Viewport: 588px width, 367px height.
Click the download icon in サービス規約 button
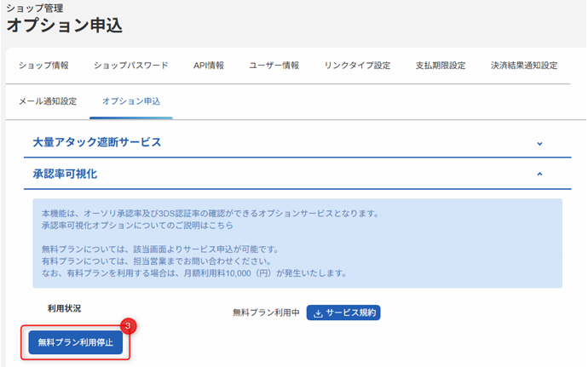coord(318,313)
